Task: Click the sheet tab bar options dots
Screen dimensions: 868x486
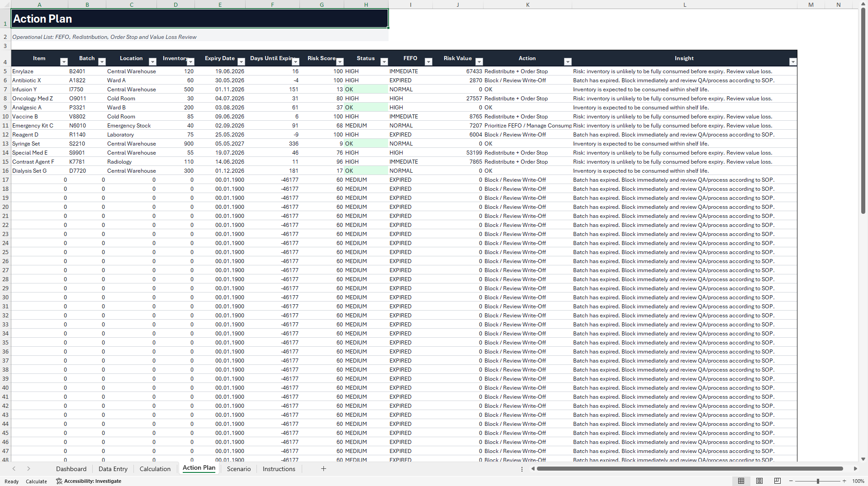Action: coord(522,469)
